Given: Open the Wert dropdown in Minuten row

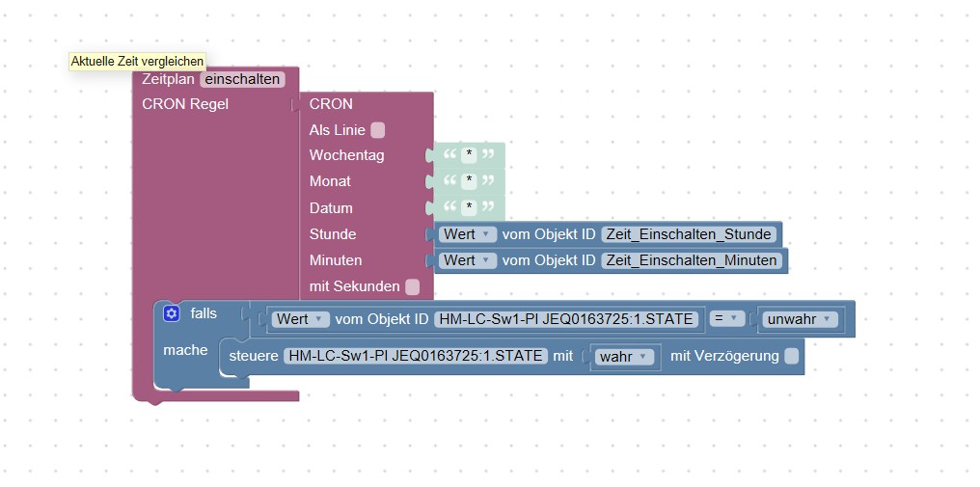Looking at the screenshot, I should pos(468,260).
